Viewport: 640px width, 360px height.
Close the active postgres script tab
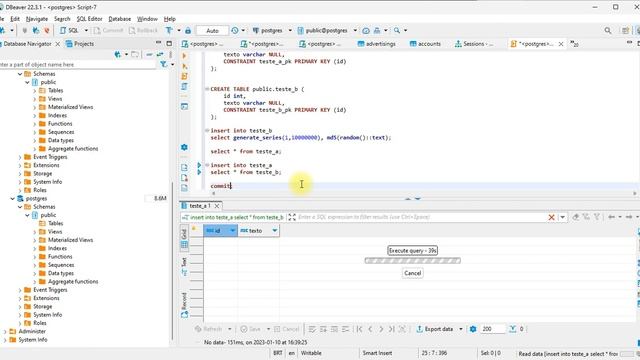point(561,44)
